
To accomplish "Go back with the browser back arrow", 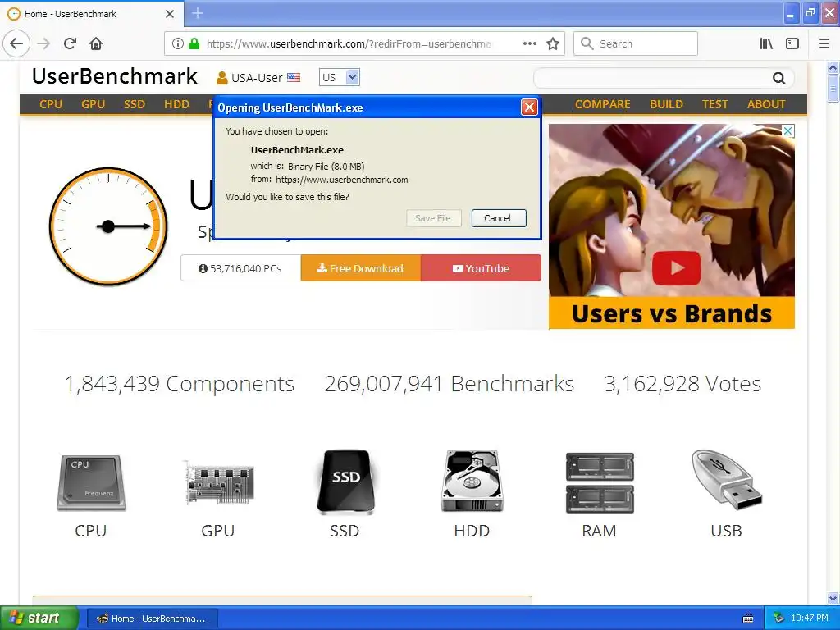I will 16,43.
